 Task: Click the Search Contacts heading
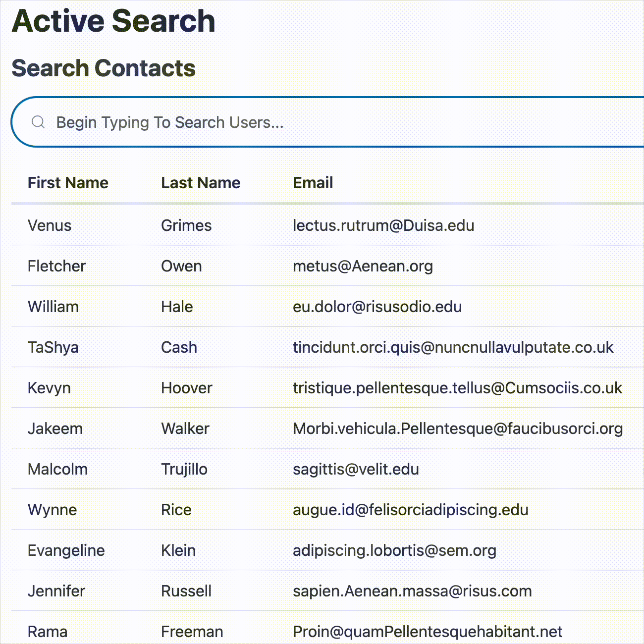pyautogui.click(x=104, y=68)
